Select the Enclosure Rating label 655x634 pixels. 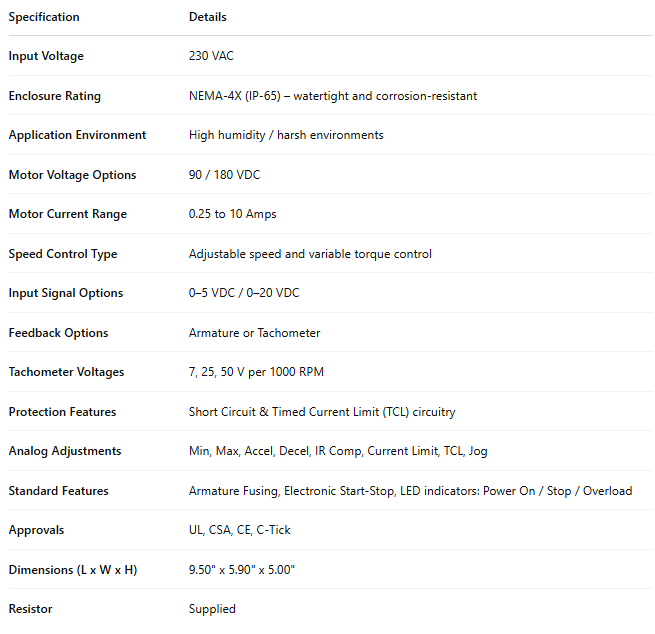tap(54, 96)
